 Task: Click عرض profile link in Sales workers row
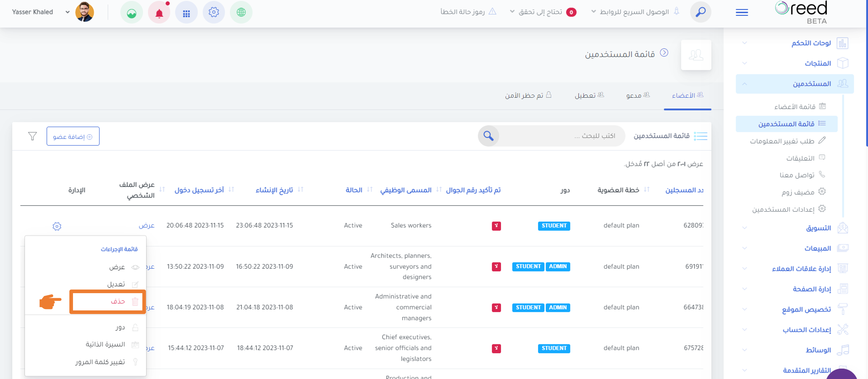tap(146, 226)
